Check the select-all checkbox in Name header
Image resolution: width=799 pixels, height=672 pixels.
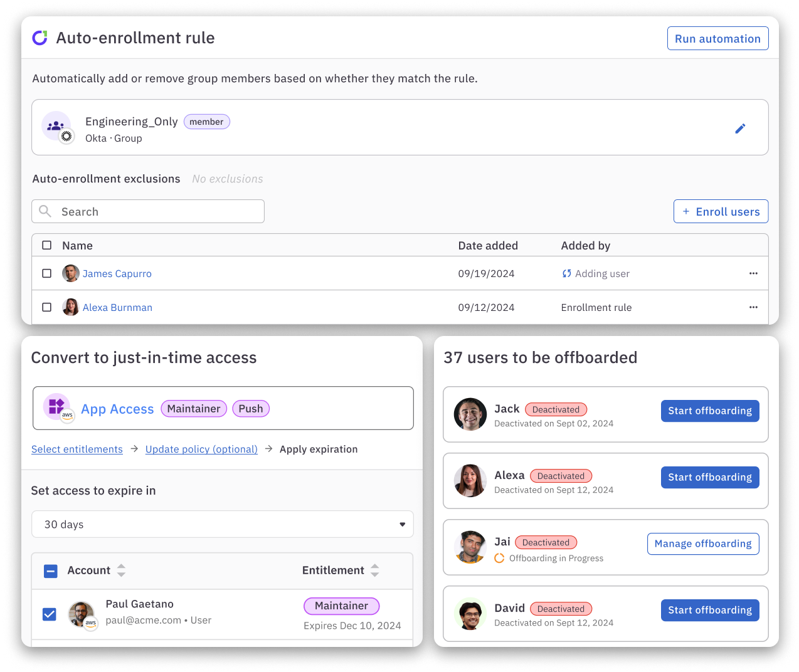click(46, 245)
